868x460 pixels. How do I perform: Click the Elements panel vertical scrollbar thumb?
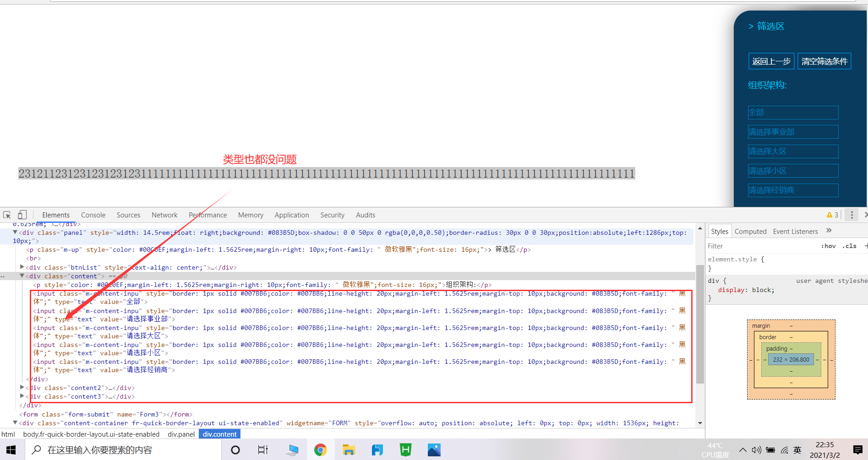point(699,325)
